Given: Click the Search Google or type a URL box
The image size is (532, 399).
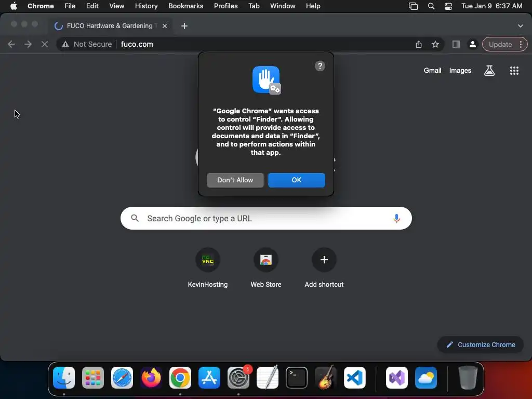Looking at the screenshot, I should tap(266, 219).
